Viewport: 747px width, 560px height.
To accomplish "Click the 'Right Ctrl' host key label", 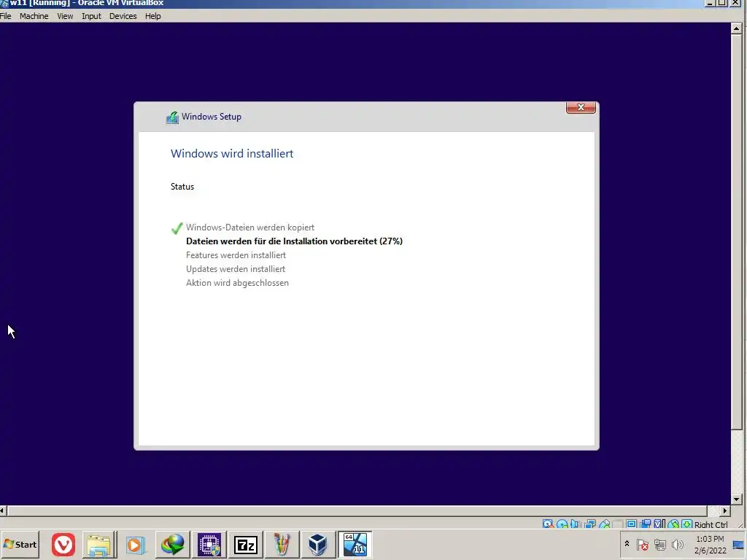I will [711, 524].
